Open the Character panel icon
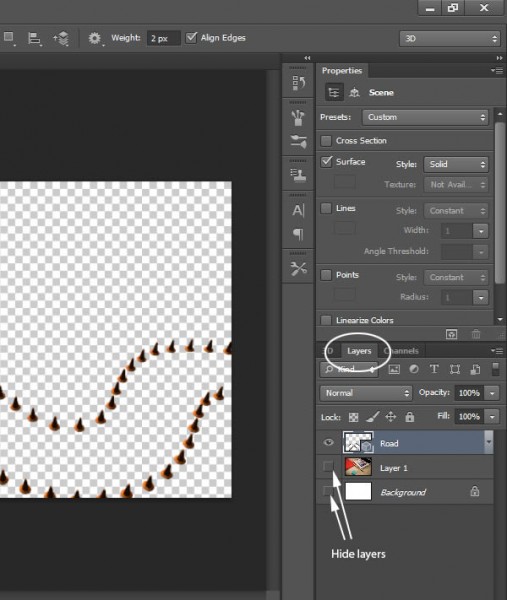507x600 pixels. pos(298,210)
